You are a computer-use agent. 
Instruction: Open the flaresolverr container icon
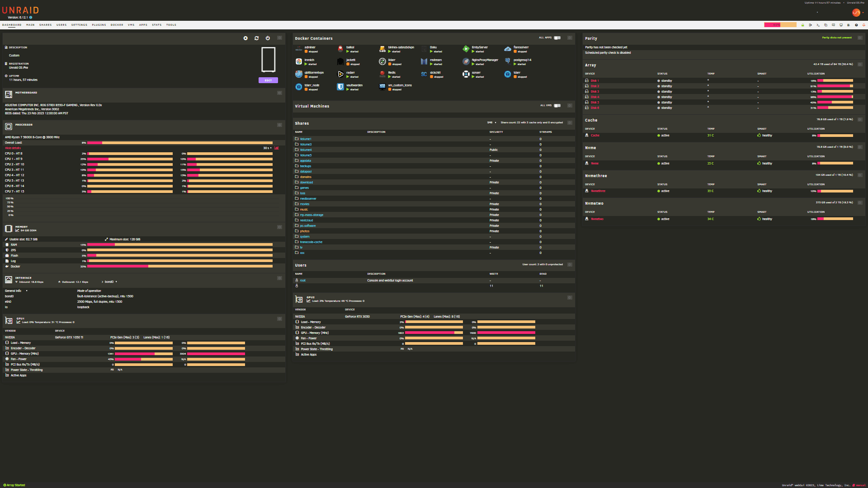(508, 49)
